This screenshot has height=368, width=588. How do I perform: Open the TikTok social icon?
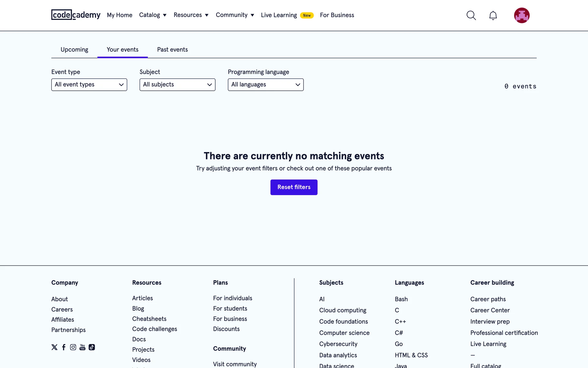pos(92,347)
